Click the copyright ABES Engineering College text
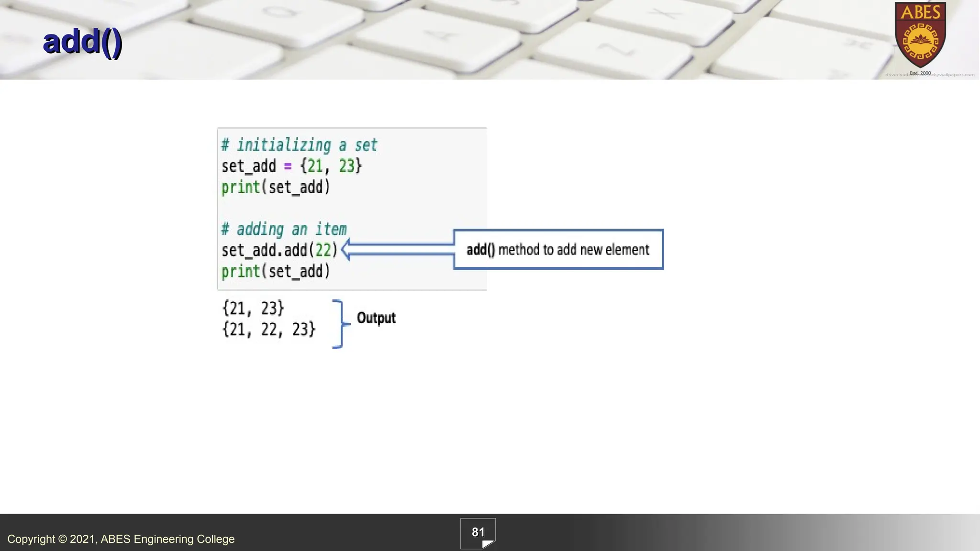Viewport: 980px width, 551px height. pyautogui.click(x=121, y=539)
